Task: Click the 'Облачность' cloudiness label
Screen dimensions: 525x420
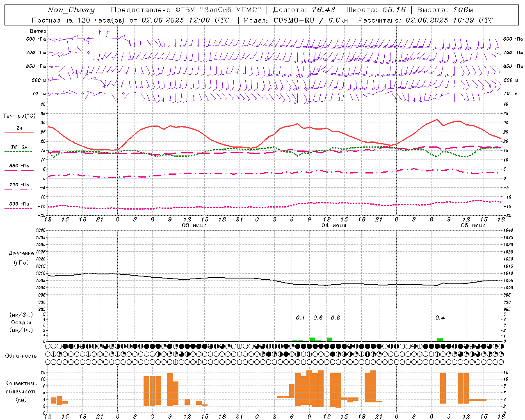Action: [21, 356]
